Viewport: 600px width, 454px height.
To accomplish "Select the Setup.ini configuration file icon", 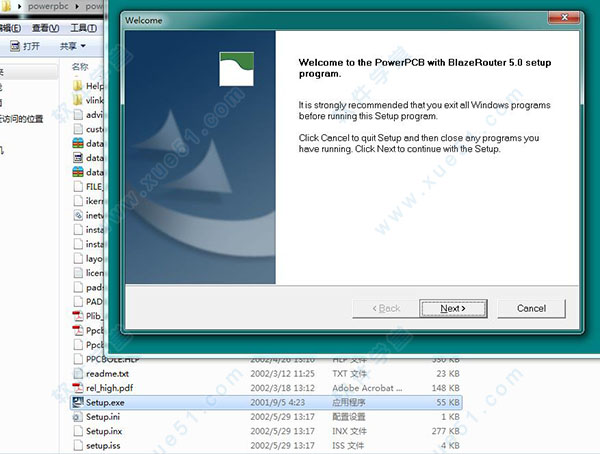I will tap(79, 417).
